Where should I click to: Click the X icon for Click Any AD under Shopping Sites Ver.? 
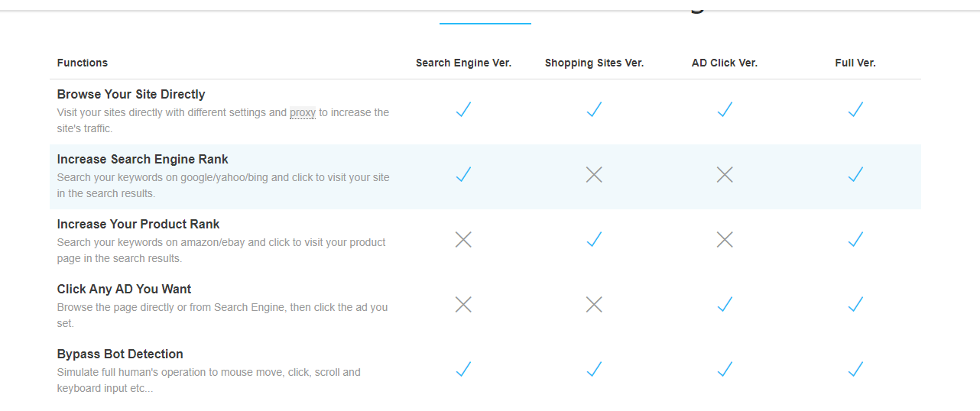pyautogui.click(x=594, y=305)
